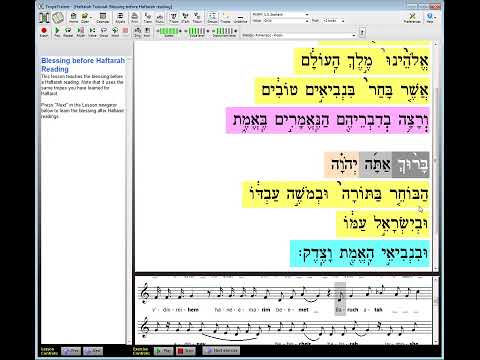
Task: Click the yellow line אלהינו מלך העולם
Action: tap(362, 61)
